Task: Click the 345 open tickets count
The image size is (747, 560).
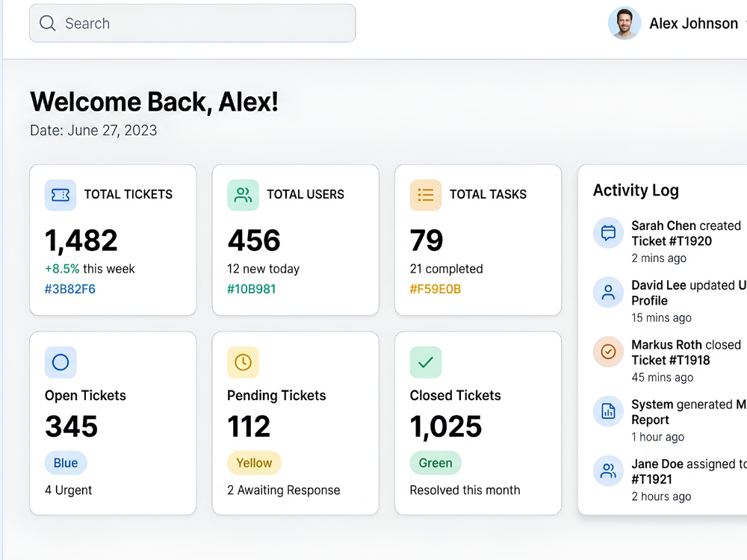Action: coord(72,426)
